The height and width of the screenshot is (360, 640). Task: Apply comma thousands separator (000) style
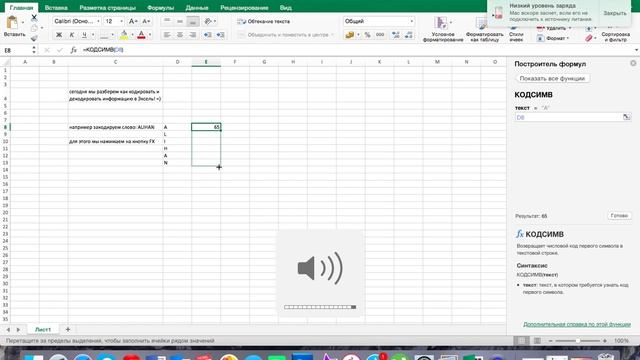point(380,35)
